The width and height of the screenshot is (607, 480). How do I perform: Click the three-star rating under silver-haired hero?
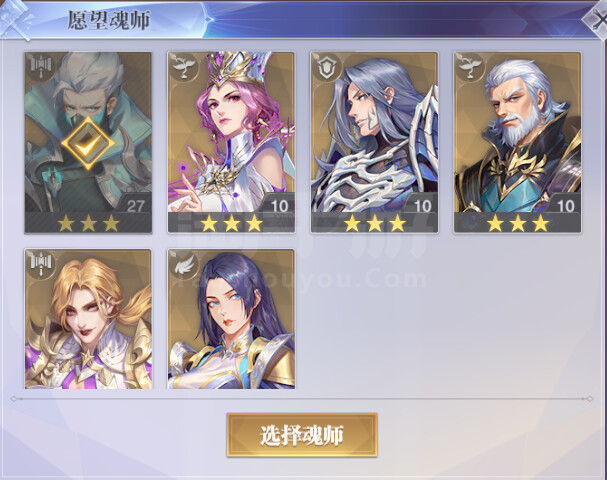pyautogui.click(x=375, y=223)
